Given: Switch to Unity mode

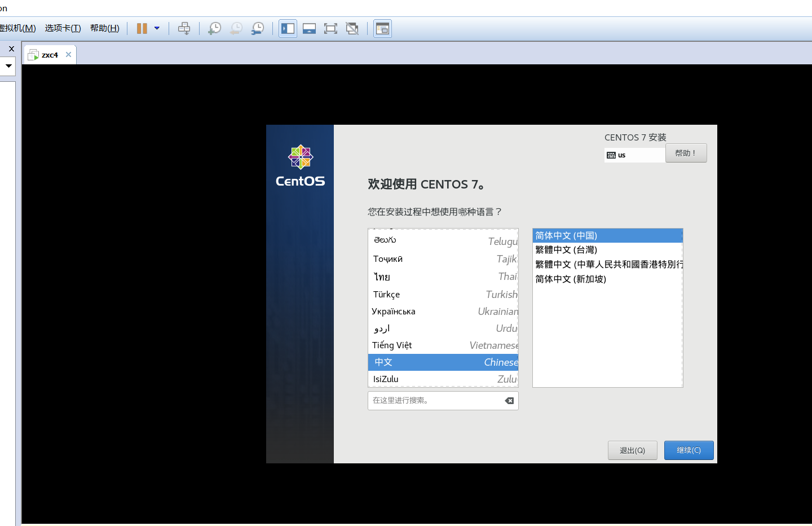Looking at the screenshot, I should point(352,28).
